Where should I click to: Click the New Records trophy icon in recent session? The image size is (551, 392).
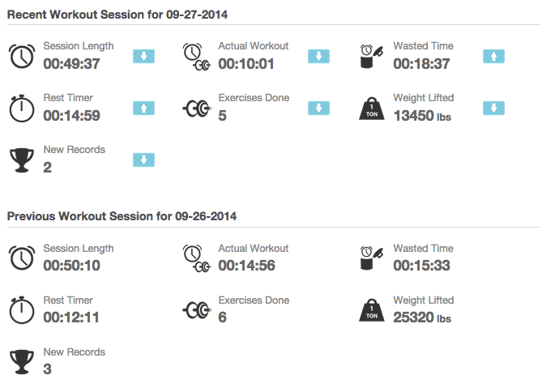(x=22, y=160)
